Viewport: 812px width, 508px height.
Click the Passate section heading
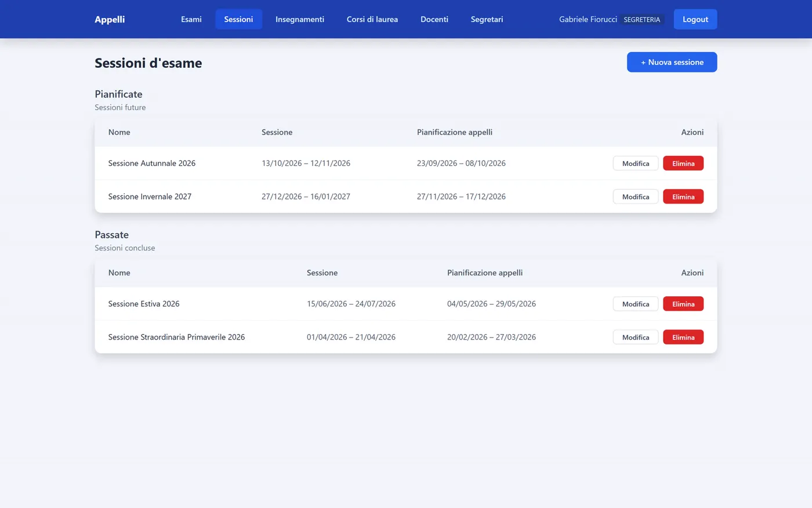(x=111, y=235)
